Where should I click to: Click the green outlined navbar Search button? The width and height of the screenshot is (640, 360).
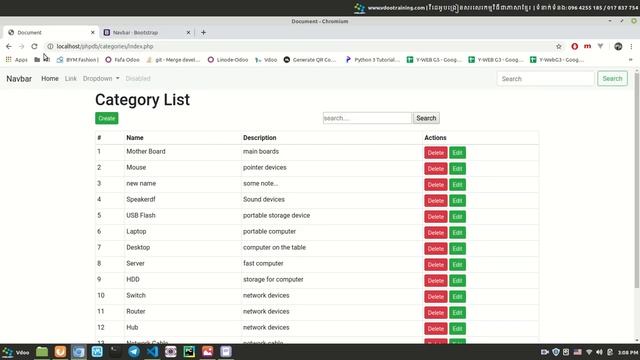tap(612, 78)
